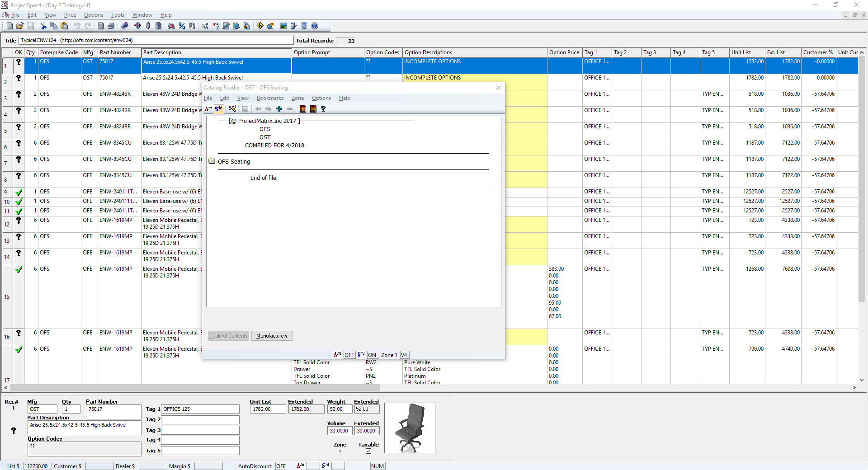
Task: Click the Option Price value 383.00
Action: click(556, 269)
